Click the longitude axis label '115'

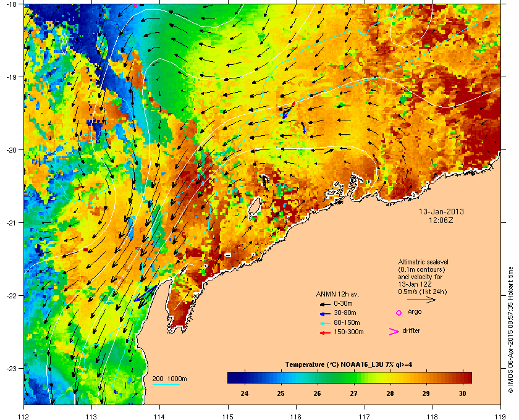(x=228, y=417)
